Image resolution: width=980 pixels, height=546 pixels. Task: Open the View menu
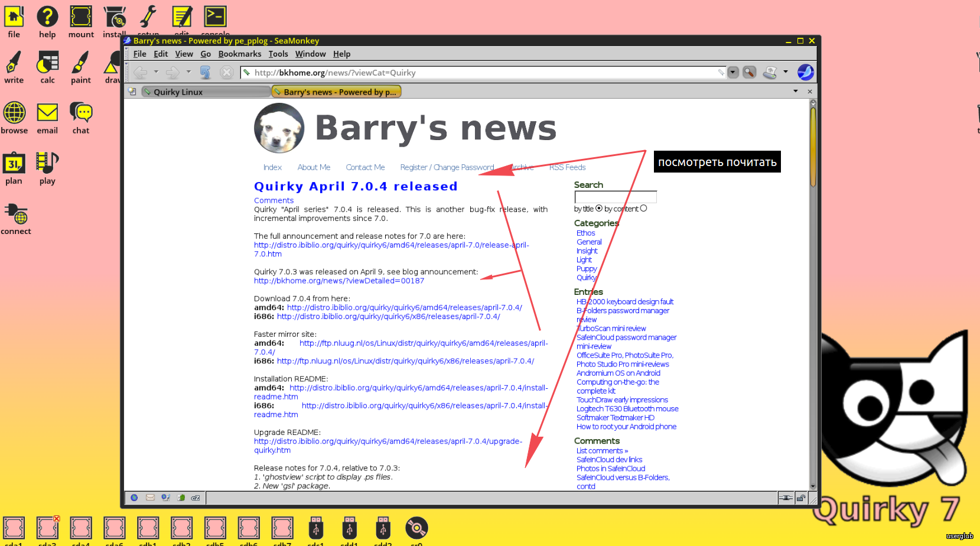point(184,54)
